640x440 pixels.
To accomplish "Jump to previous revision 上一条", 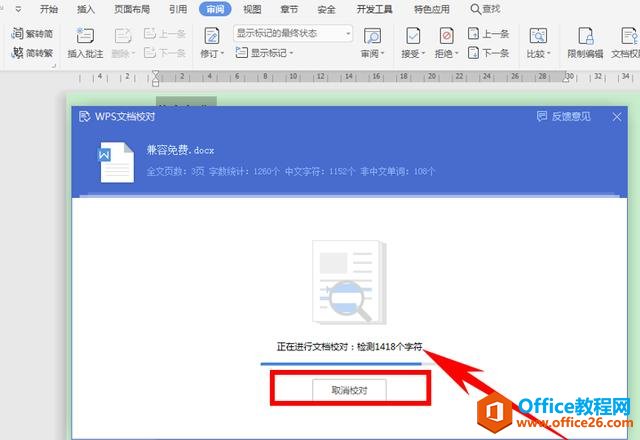I will [489, 33].
